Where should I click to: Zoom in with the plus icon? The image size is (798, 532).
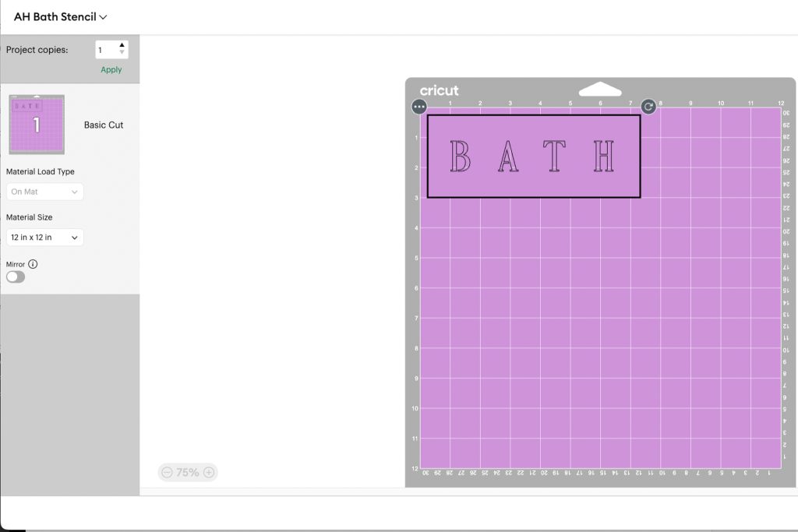point(209,472)
